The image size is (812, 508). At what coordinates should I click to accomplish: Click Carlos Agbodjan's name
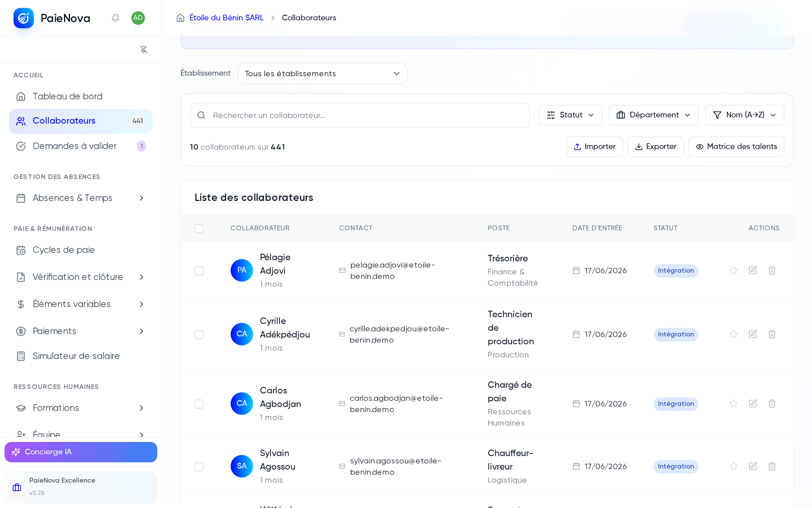tap(281, 397)
